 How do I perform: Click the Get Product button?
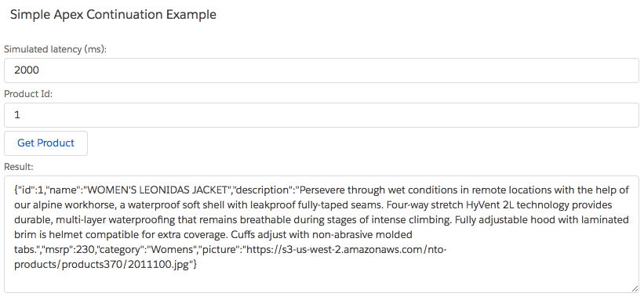(x=45, y=143)
